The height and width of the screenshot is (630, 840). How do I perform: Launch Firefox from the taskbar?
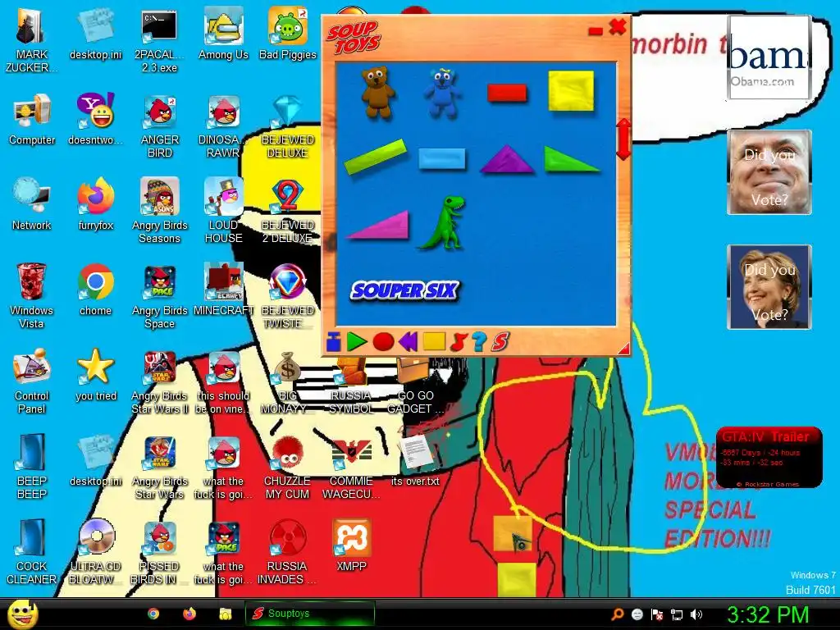[189, 614]
